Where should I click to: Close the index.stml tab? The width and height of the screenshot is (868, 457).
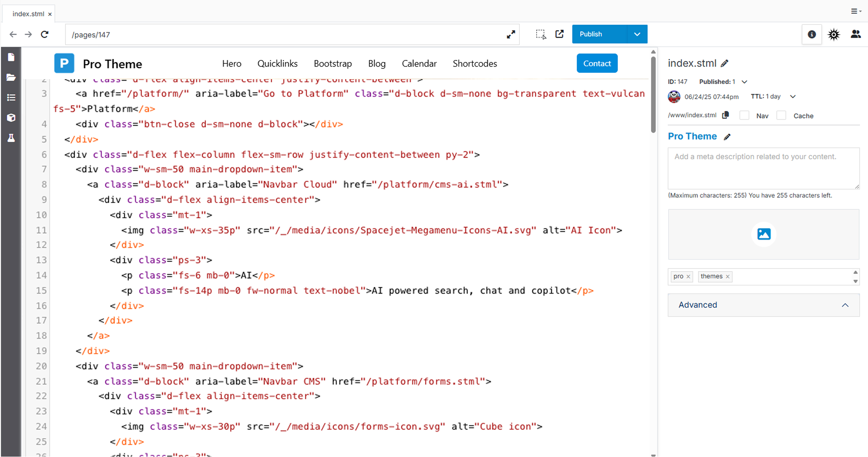pyautogui.click(x=50, y=14)
